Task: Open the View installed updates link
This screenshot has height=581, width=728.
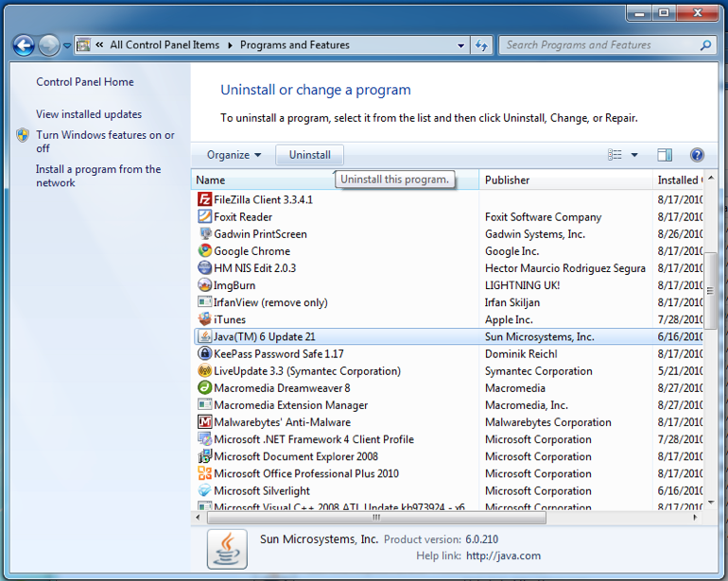Action: tap(89, 114)
